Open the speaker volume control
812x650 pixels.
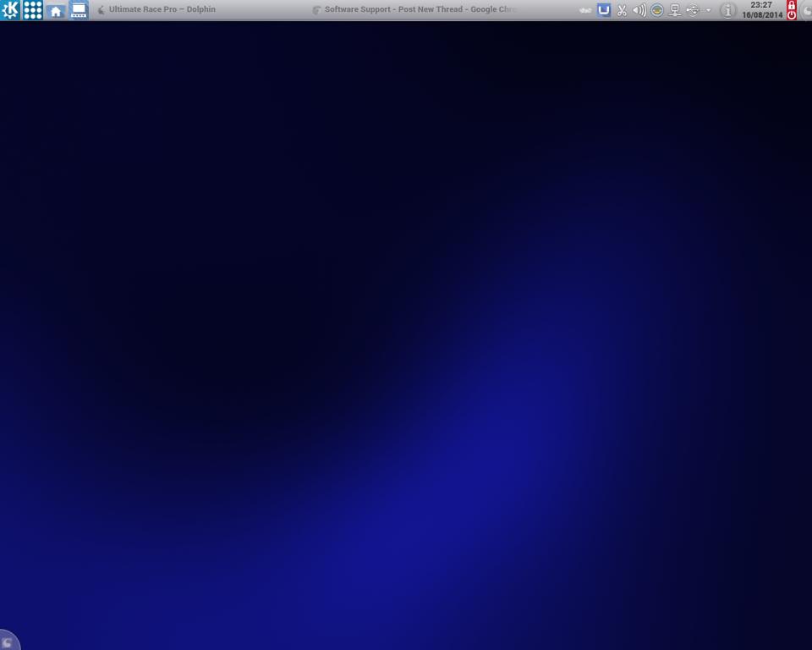(639, 10)
